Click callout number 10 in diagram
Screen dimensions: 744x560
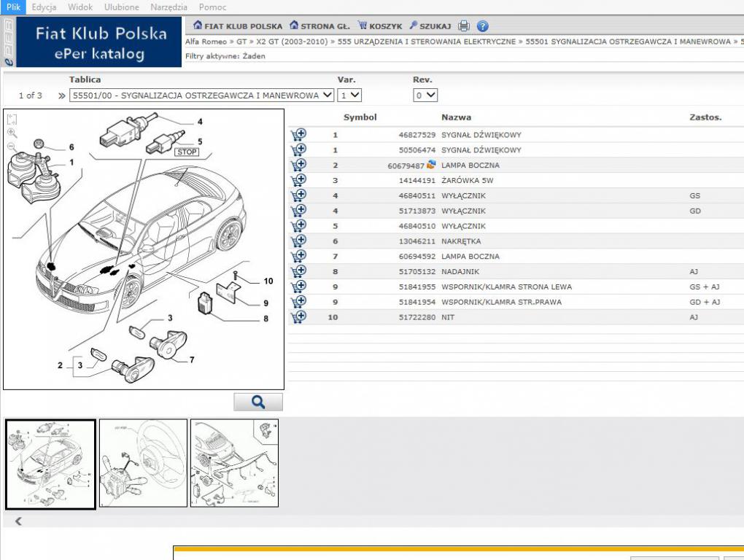268,281
